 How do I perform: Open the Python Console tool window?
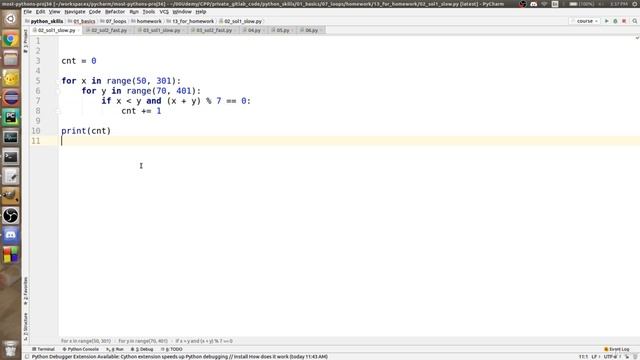(x=80, y=349)
